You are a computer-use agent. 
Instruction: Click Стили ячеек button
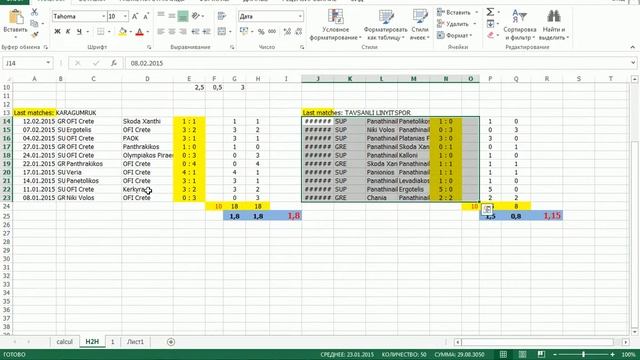[x=420, y=24]
